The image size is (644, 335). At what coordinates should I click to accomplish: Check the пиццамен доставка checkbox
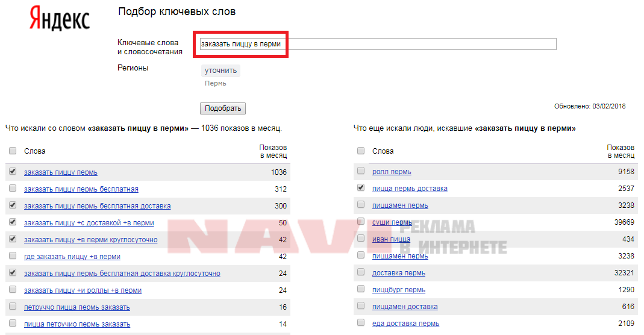[x=361, y=306]
